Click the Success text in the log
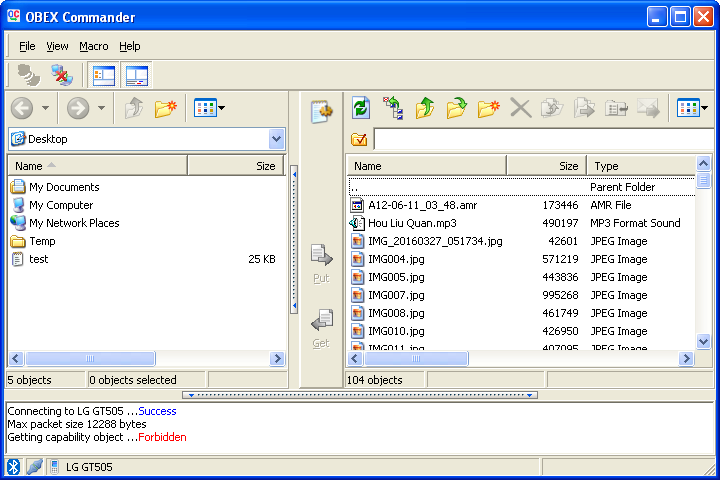Viewport: 720px width, 480px height. [x=157, y=411]
